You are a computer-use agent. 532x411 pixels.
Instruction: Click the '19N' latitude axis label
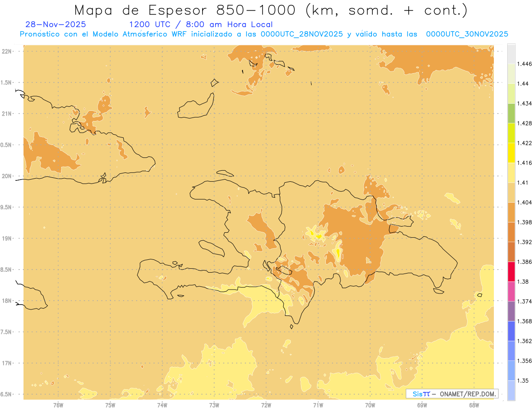click(6, 238)
